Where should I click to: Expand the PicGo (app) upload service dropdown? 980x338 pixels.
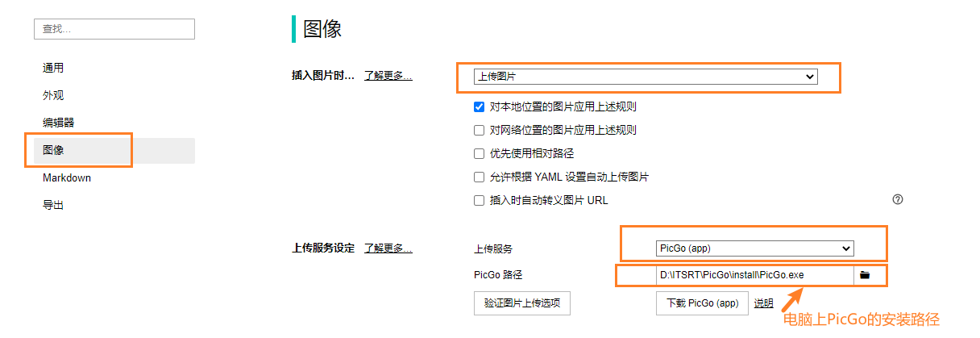coord(755,248)
